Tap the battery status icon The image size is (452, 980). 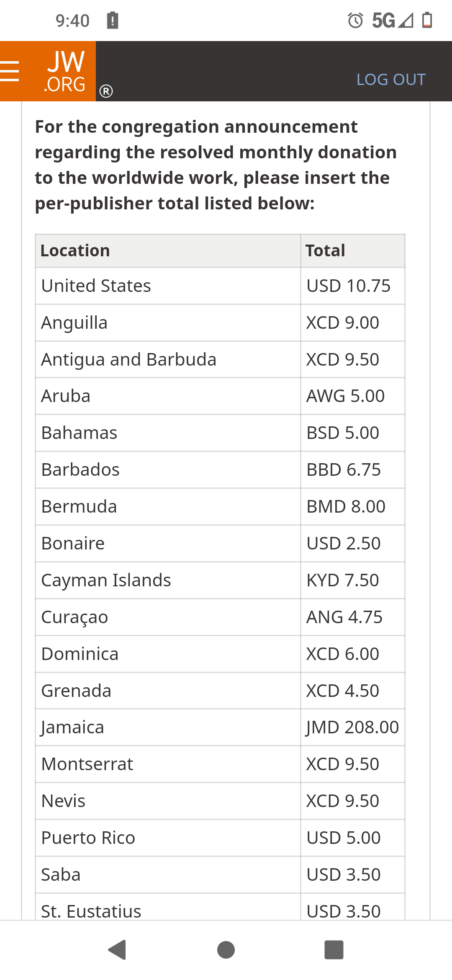pyautogui.click(x=427, y=20)
